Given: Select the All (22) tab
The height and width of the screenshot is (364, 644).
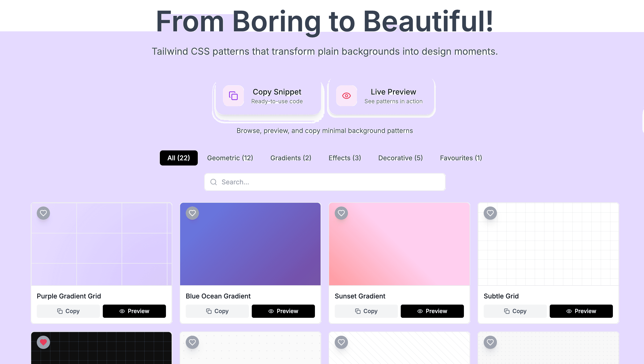Looking at the screenshot, I should pos(178,158).
